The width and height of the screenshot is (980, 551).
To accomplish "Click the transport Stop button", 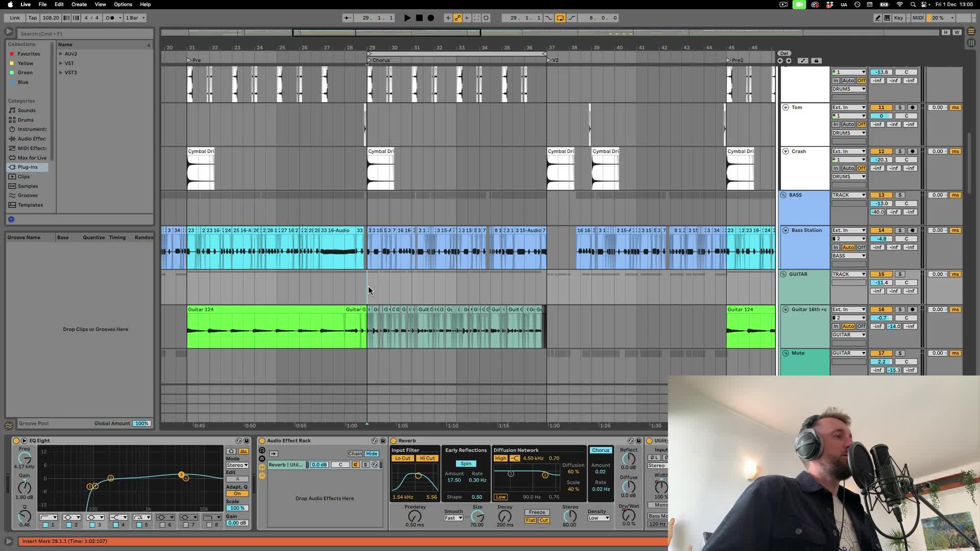I will pos(419,18).
